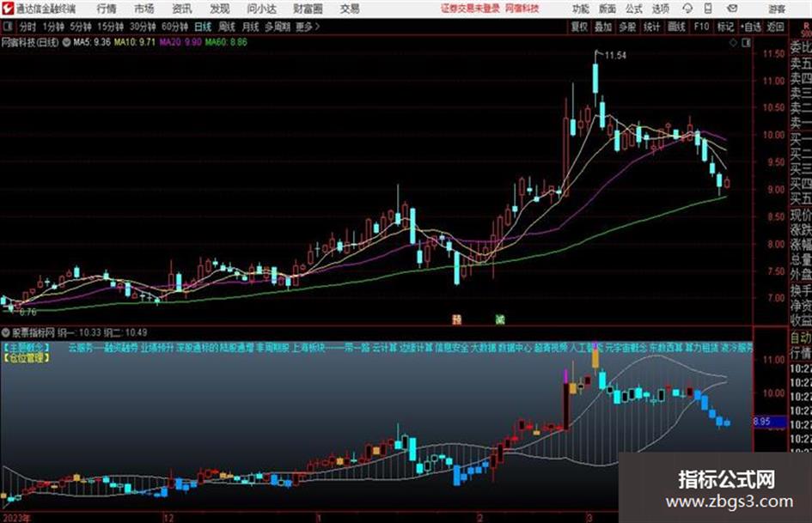
Task: Expand the main chart MA indicator dropdown
Action: [66, 42]
